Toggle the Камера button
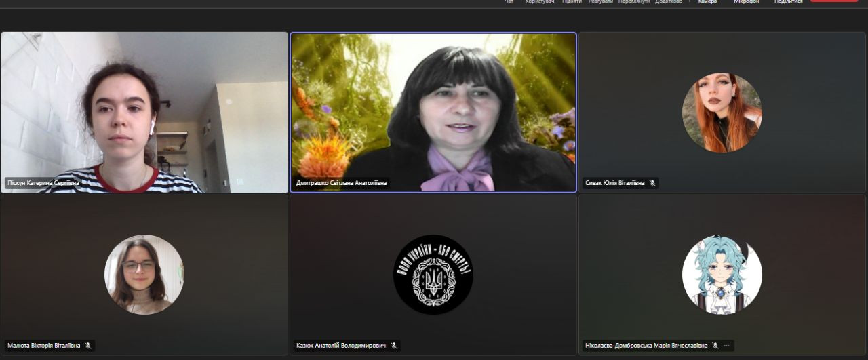Screen dimensions: 868x360 pyautogui.click(x=707, y=2)
